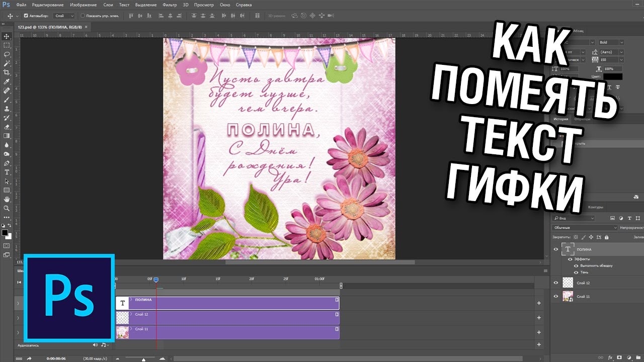Close the 123.psd document tab
Screen dimensions: 644x362
[86, 27]
